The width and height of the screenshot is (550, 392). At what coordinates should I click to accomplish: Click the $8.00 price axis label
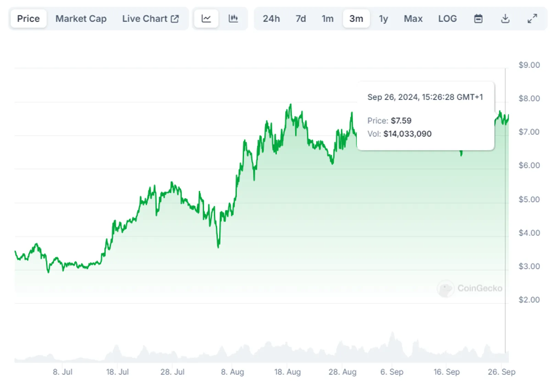click(x=529, y=98)
